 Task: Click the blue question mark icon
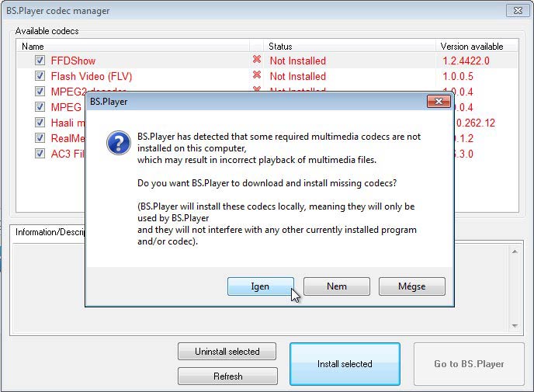pyautogui.click(x=118, y=143)
